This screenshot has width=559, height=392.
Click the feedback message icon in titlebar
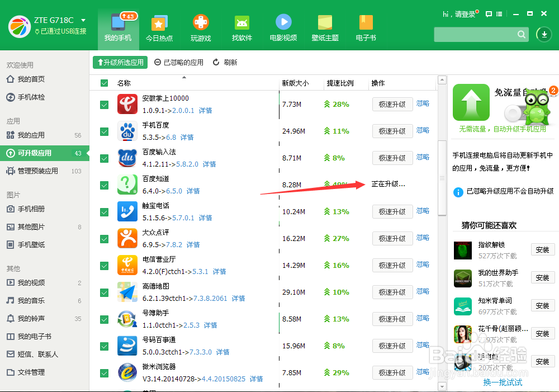click(489, 13)
